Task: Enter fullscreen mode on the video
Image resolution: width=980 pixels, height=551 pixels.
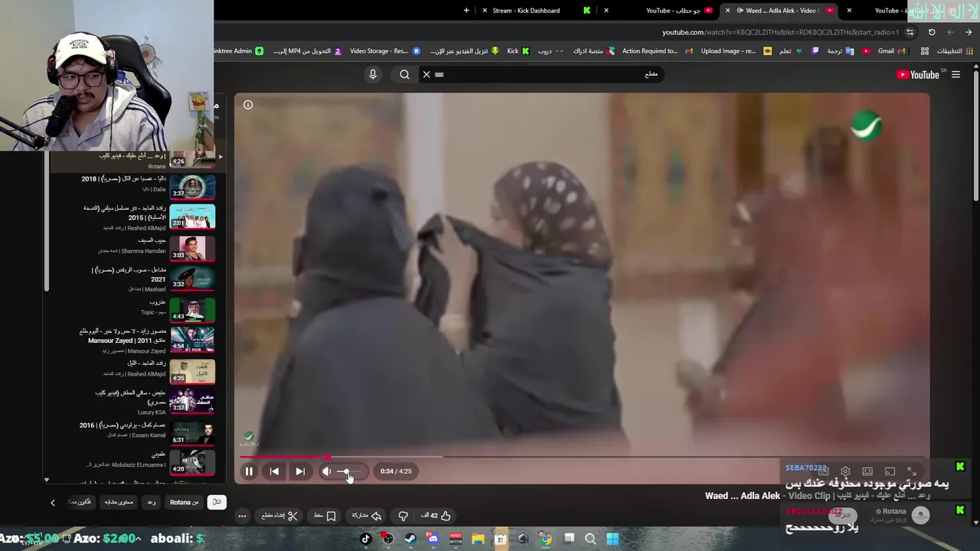Action: (912, 471)
